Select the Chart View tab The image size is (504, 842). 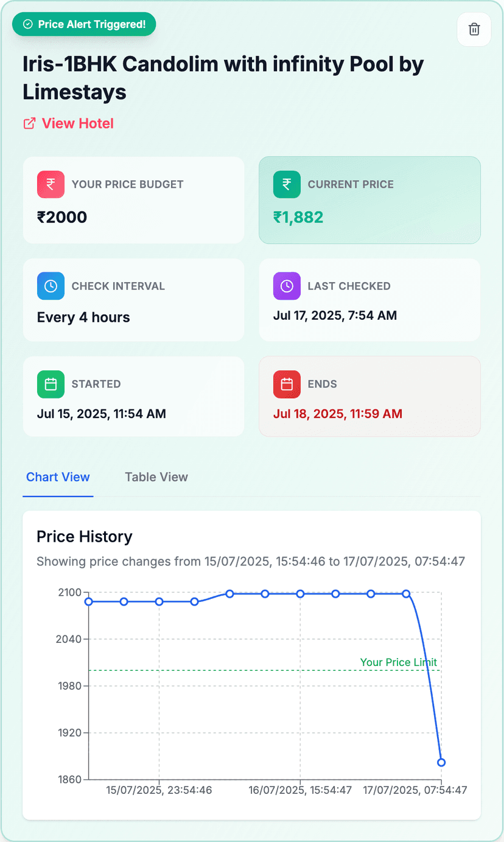[x=58, y=477]
